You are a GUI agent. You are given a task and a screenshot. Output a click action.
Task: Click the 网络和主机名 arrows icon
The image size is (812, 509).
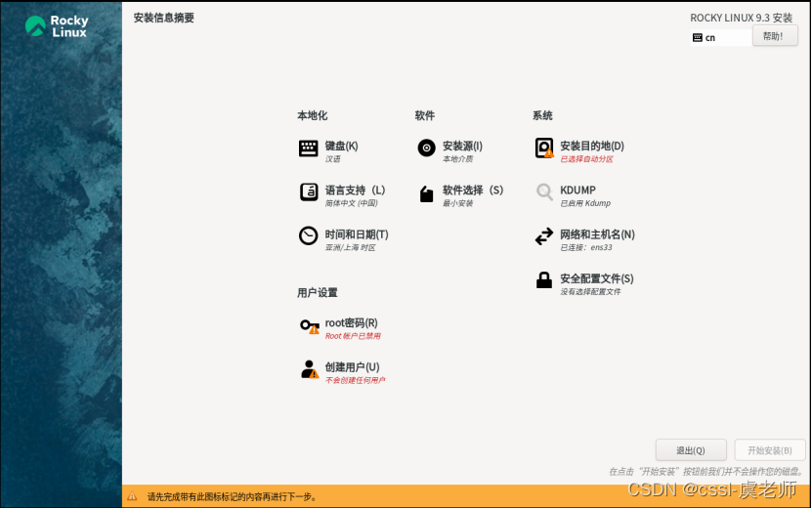(544, 236)
